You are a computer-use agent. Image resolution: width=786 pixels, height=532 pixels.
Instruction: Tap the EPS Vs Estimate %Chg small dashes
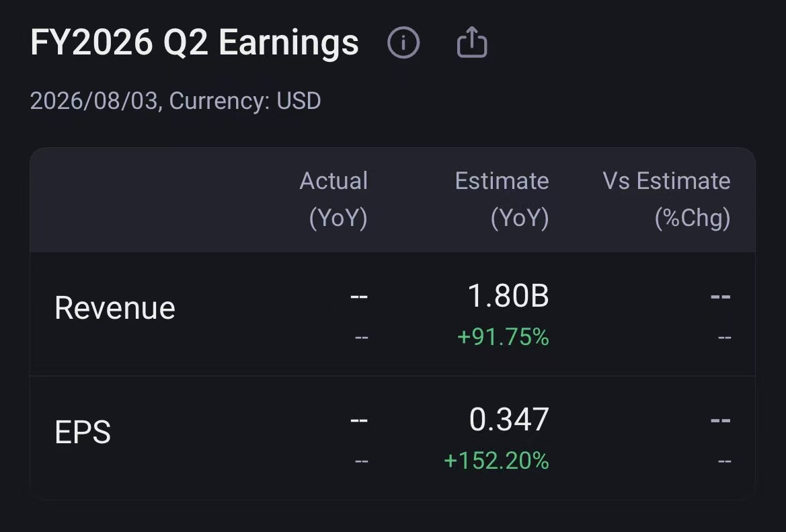click(x=724, y=461)
